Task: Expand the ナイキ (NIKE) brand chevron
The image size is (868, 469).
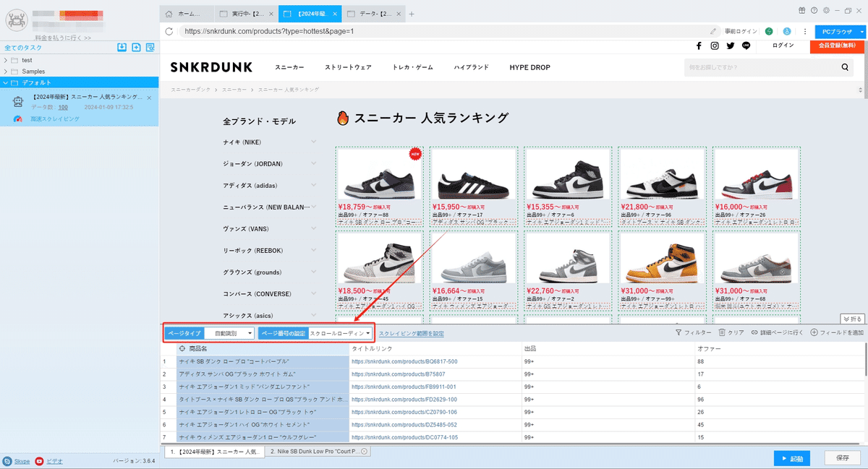Action: 313,142
